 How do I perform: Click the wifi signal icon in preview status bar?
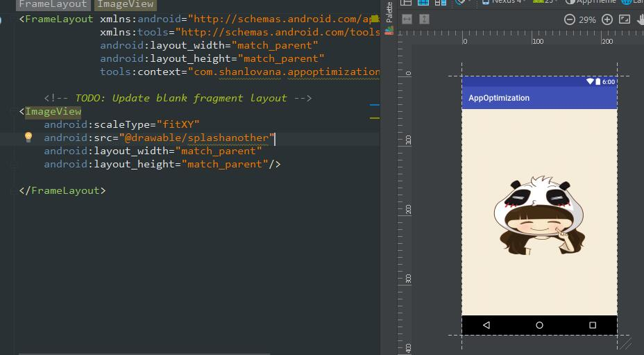[590, 81]
